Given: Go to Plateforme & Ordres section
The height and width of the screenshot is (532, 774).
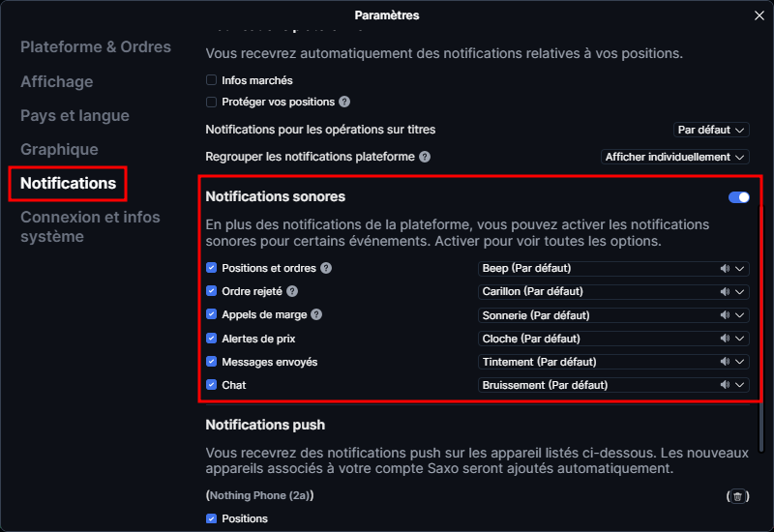Looking at the screenshot, I should pos(96,46).
